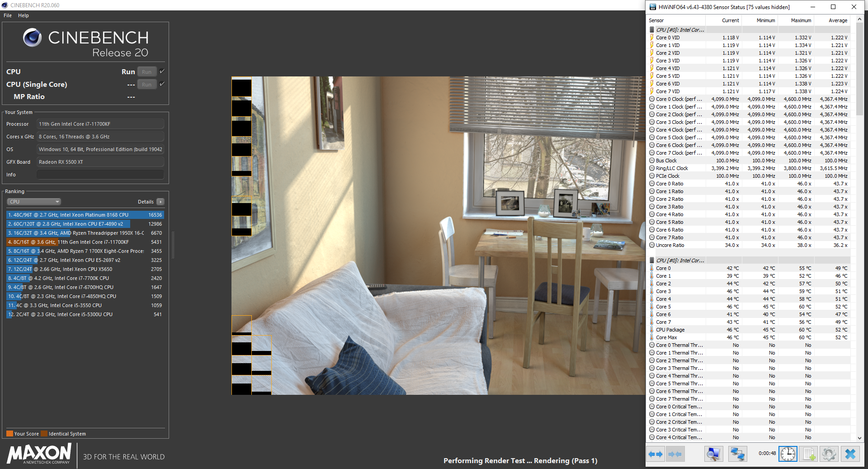
Task: Select ranking row Intel Xeon Platinum 8168 CPU
Action: coord(85,215)
